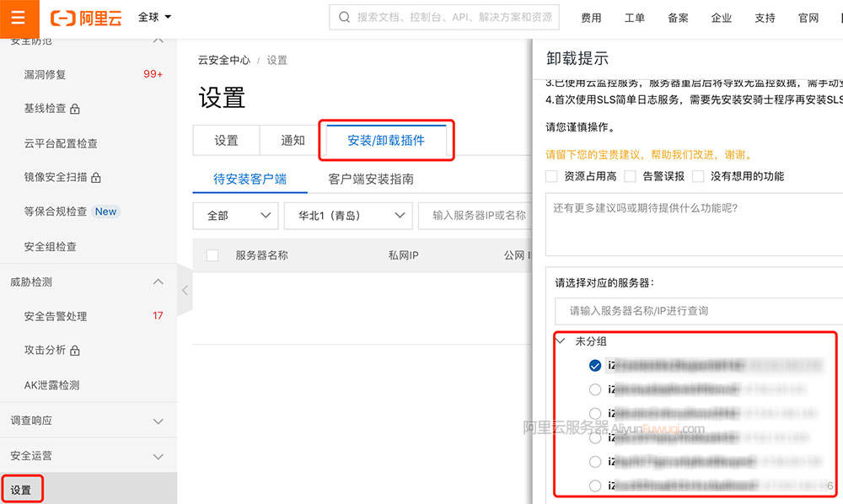The image size is (843, 504).
Task: Focus the top search box
Action: (444, 17)
